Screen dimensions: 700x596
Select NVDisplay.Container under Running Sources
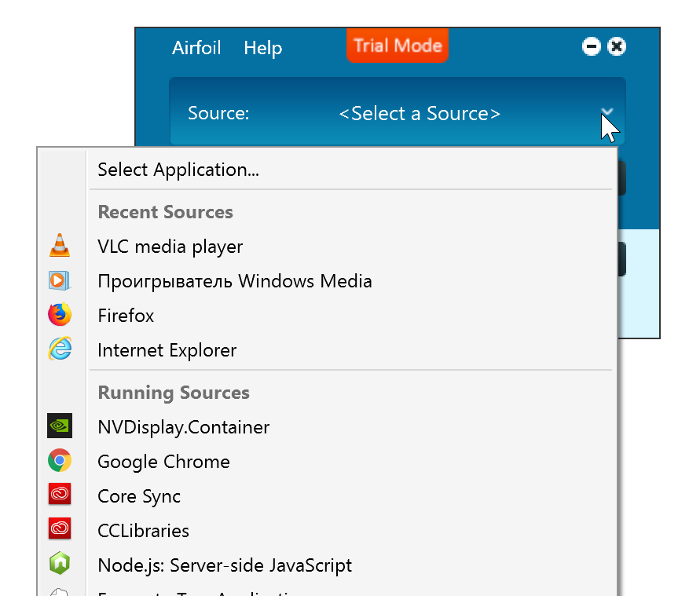[x=183, y=426]
